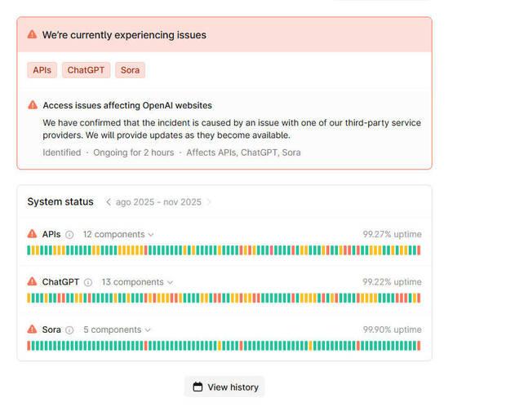This screenshot has width=506, height=420.
Task: Open the info icon beside ChatGPT
Action: click(88, 282)
